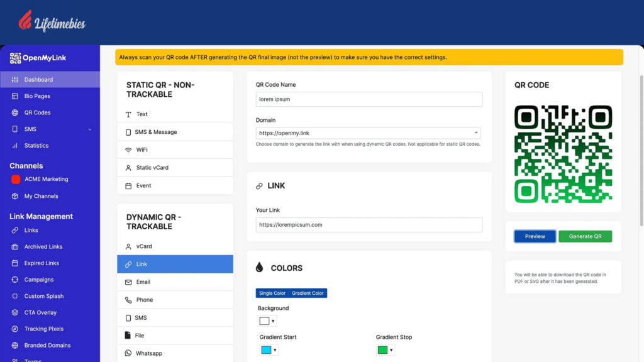Screen dimensions: 644x362
Task: Click the green Gradient Stop swatch
Action: [x=382, y=350]
